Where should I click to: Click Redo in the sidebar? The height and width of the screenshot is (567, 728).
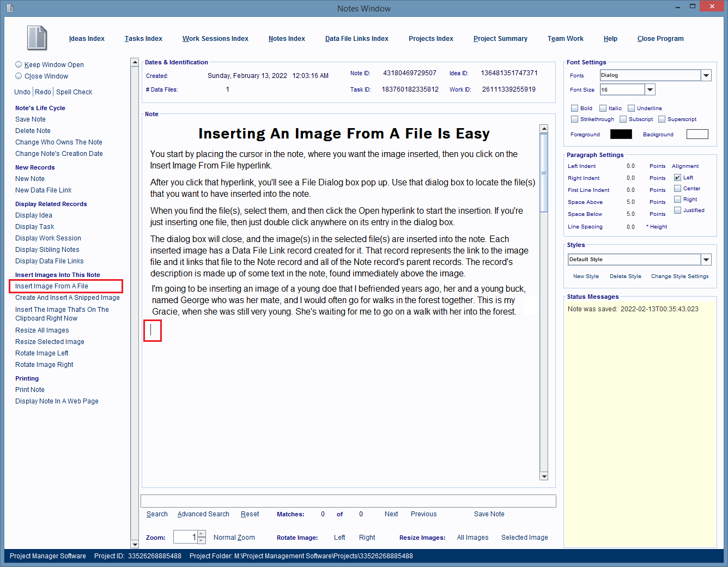(43, 92)
